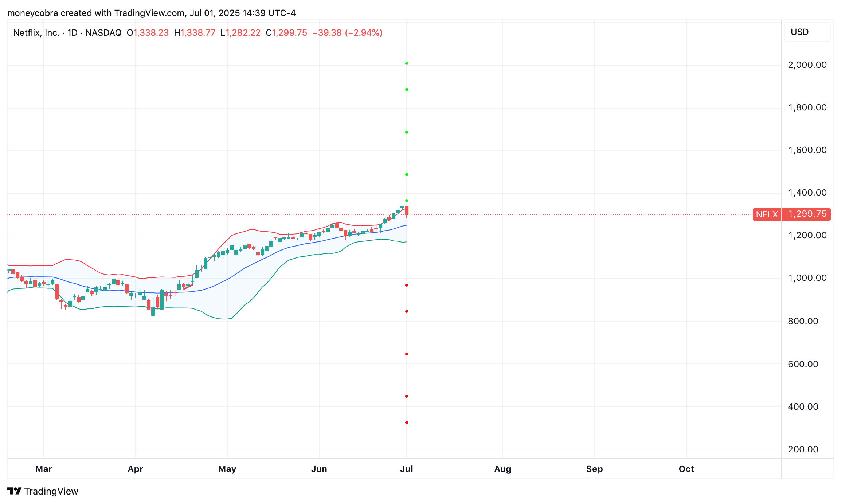Select the 600.00 price axis label
Screen dimensions: 841x504
[803, 364]
